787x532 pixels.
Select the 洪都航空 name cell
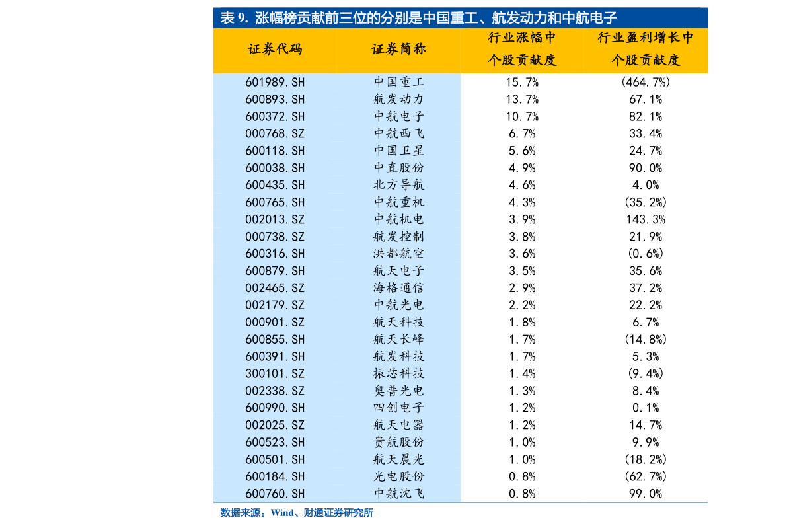(398, 254)
